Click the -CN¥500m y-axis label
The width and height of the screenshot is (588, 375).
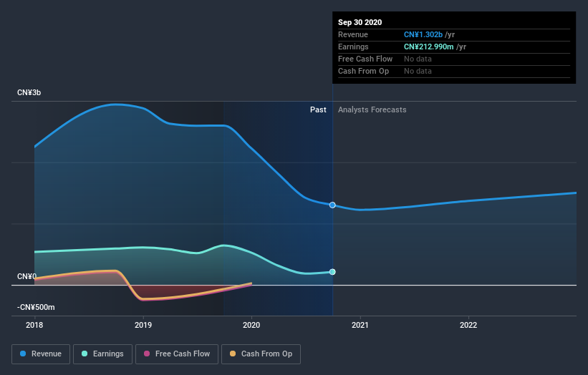click(x=36, y=307)
